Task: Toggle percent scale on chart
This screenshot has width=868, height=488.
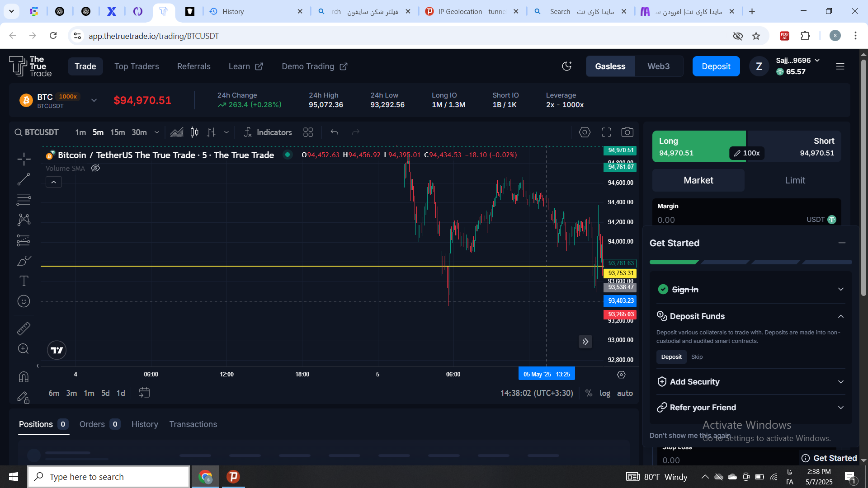Action: 589,393
